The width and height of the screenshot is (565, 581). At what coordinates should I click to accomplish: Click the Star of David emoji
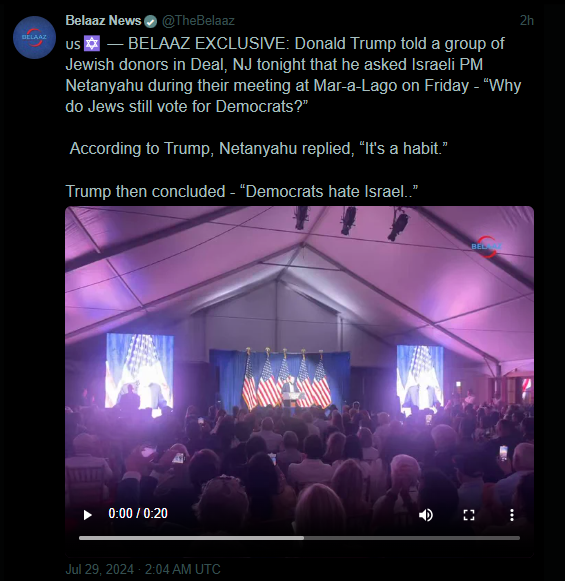92,44
